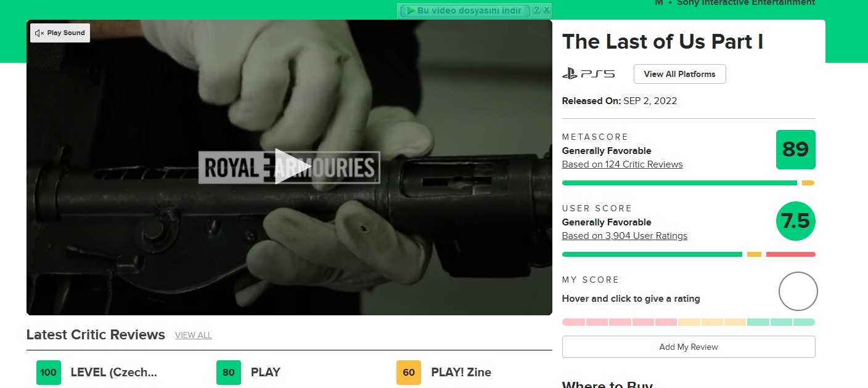Select last green segment of rating bar
Viewport: 868px width, 388px height.
(804, 322)
